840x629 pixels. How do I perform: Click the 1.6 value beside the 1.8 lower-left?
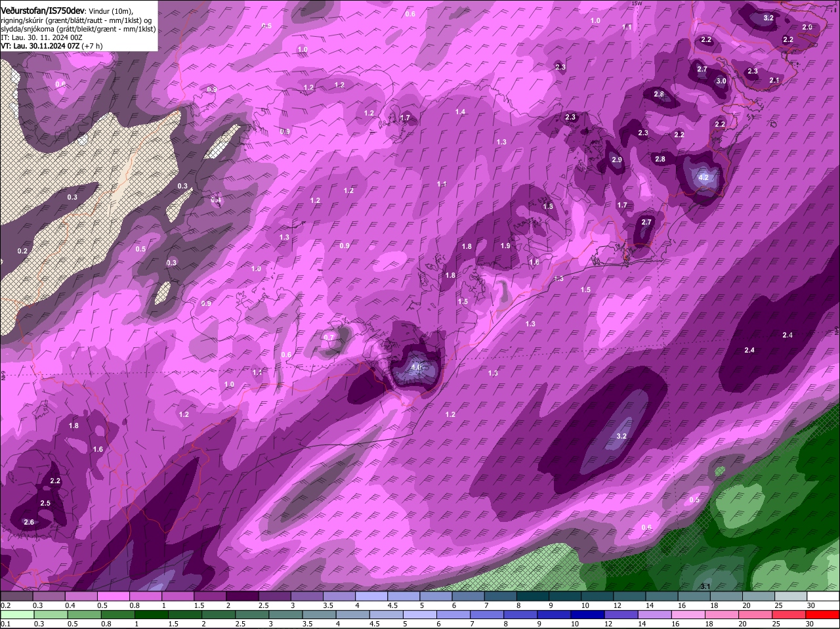click(98, 449)
